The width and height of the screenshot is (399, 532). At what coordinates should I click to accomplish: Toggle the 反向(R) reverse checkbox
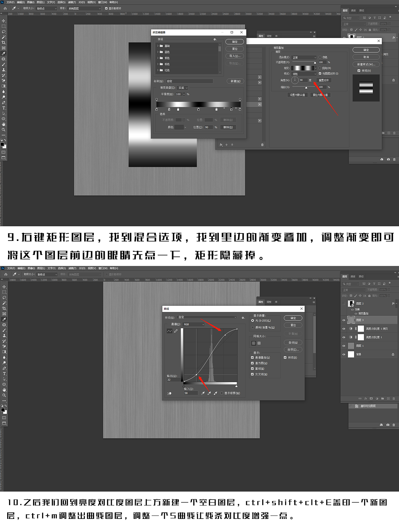click(320, 68)
